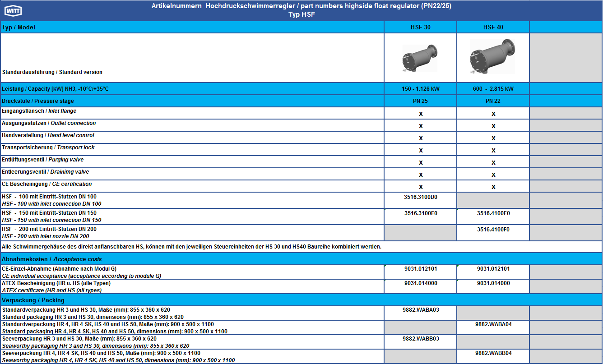Select pressure stage cell PN 25
Screen dimensions: 603x364
point(420,101)
